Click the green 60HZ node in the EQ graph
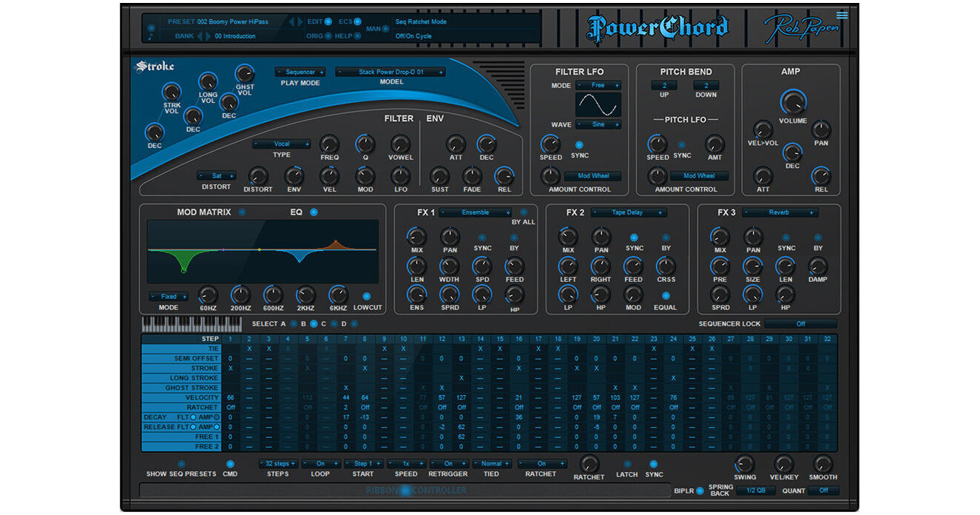 point(184,270)
